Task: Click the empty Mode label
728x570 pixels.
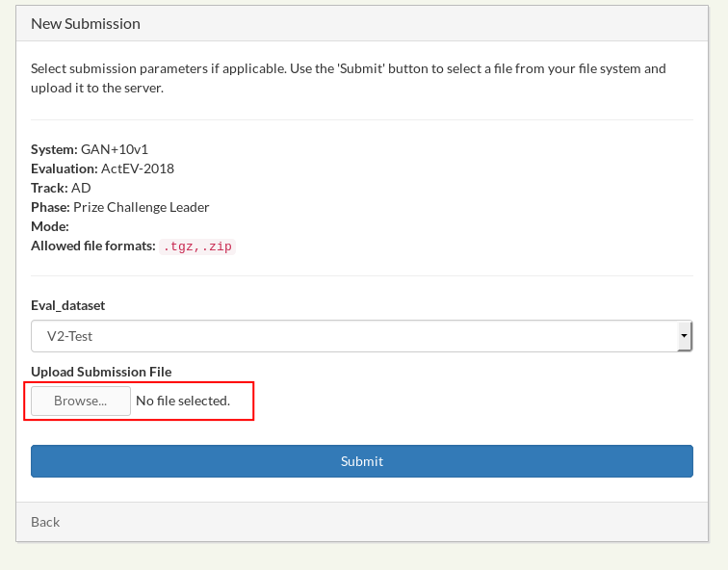Action: [x=49, y=226]
